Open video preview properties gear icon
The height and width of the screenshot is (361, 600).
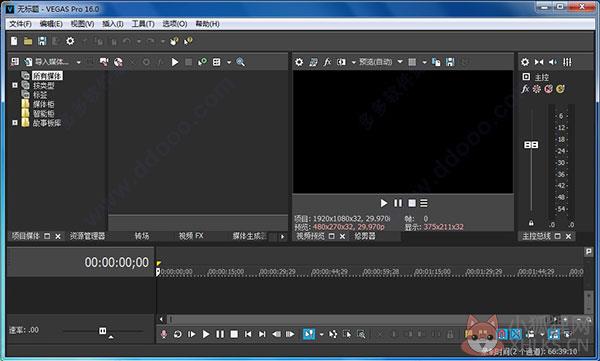tap(299, 62)
